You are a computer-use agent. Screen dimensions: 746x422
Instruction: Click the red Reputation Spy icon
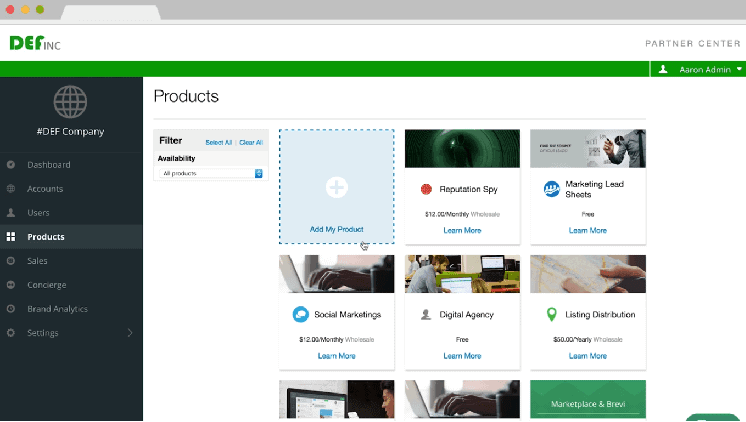[426, 189]
